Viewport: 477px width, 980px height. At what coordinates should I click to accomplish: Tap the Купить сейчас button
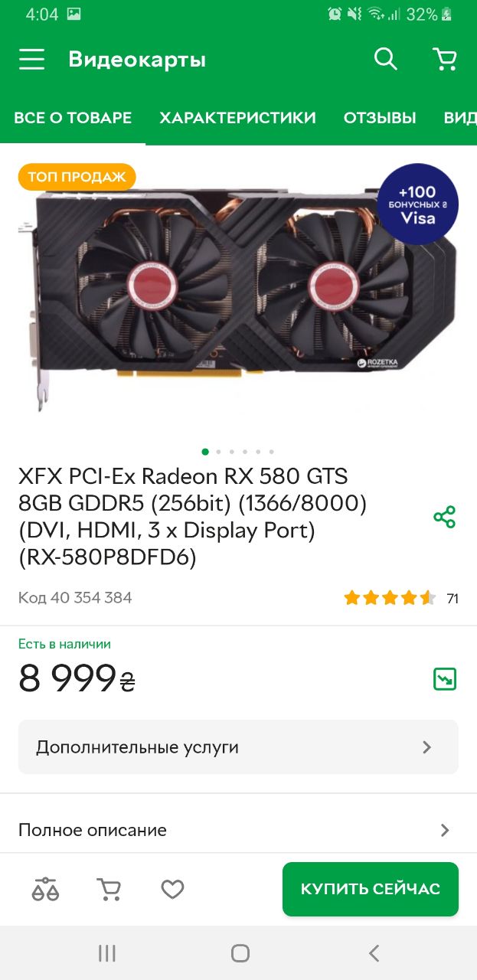pyautogui.click(x=371, y=889)
